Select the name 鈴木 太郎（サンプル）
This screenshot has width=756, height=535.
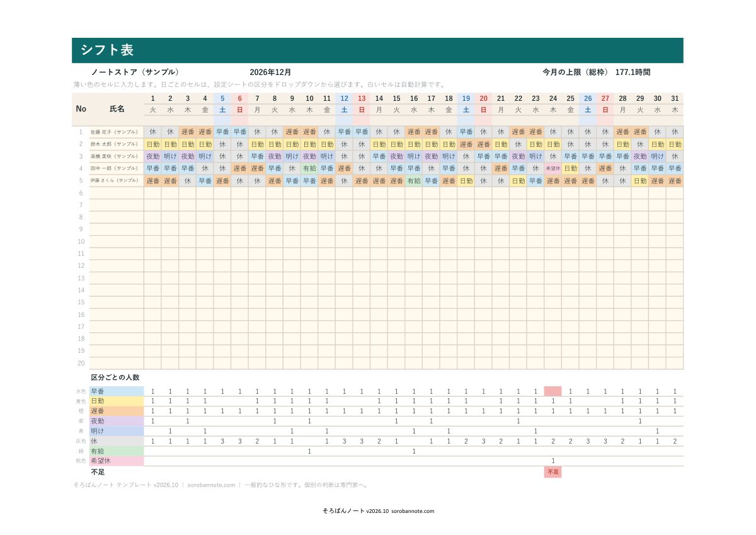(115, 144)
